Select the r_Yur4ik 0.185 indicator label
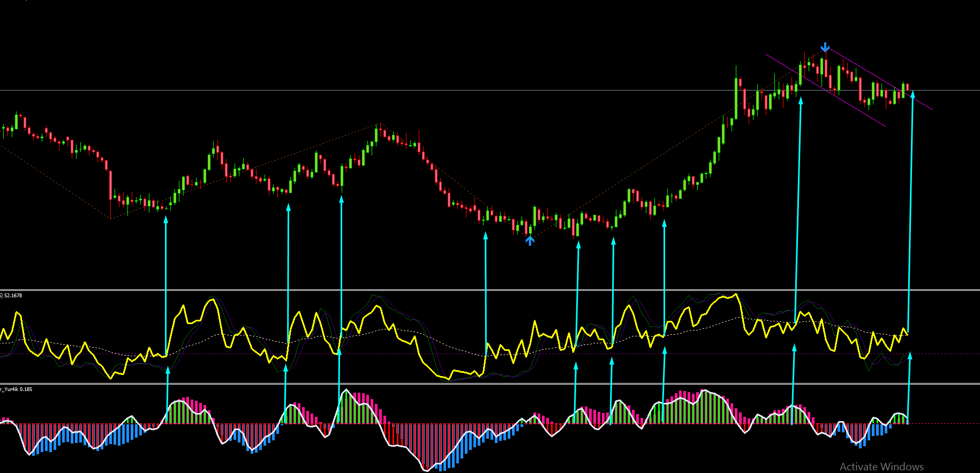The image size is (980, 473). coord(16,389)
